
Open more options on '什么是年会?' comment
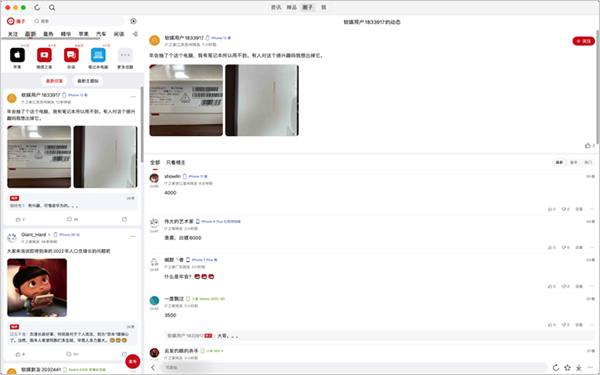pos(592,287)
